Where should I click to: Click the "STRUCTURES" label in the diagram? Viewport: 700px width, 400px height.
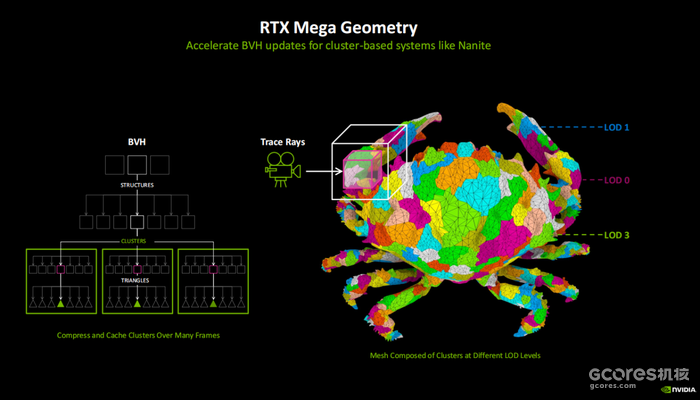tap(137, 185)
